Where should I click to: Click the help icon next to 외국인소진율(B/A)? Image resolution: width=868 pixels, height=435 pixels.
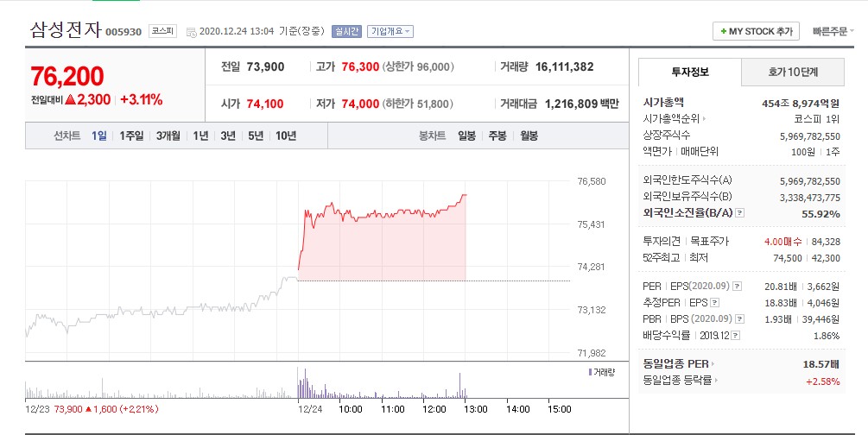(739, 213)
